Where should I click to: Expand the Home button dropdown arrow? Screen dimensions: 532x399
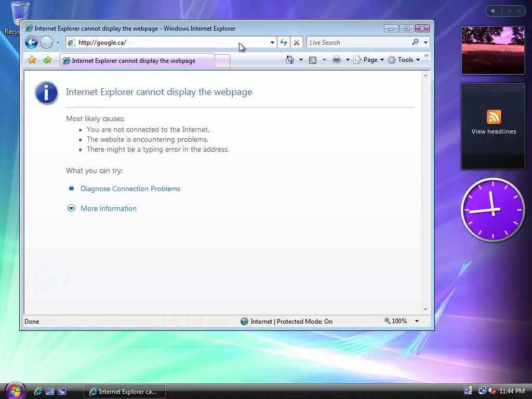tap(301, 60)
